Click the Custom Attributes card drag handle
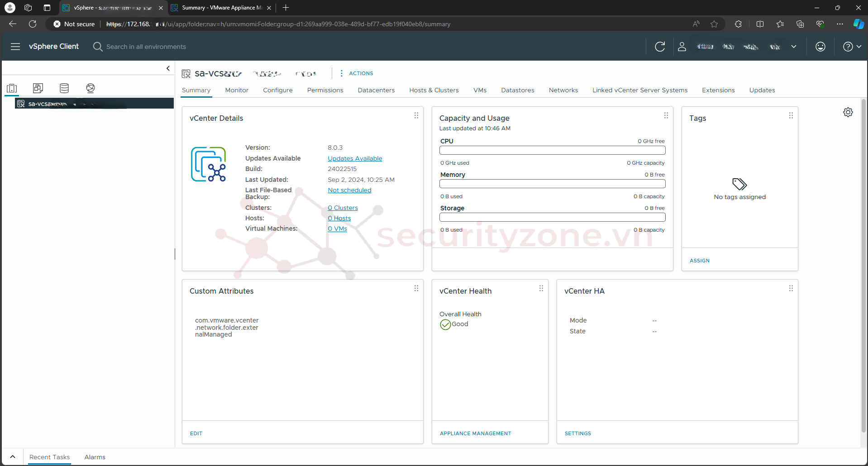The image size is (868, 466). (416, 288)
